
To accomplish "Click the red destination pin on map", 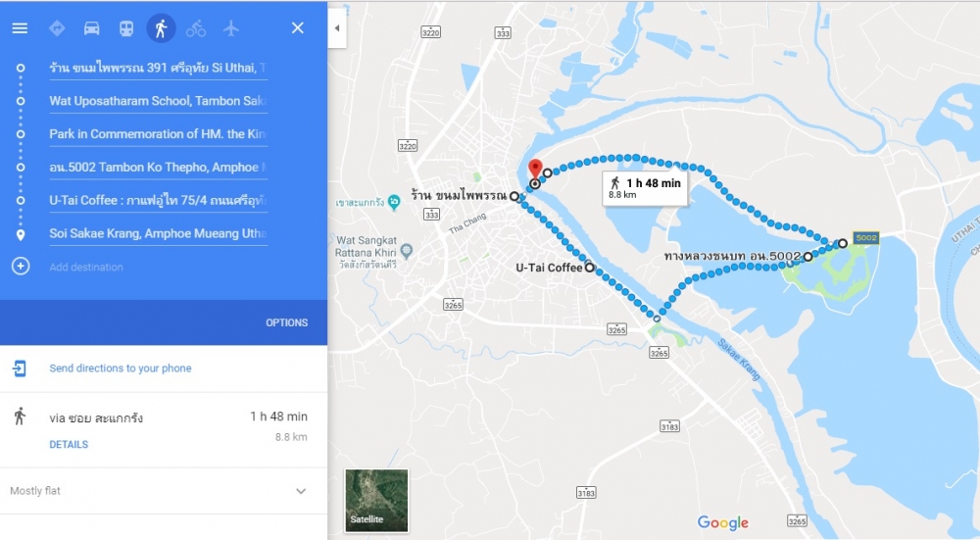I will 535,170.
